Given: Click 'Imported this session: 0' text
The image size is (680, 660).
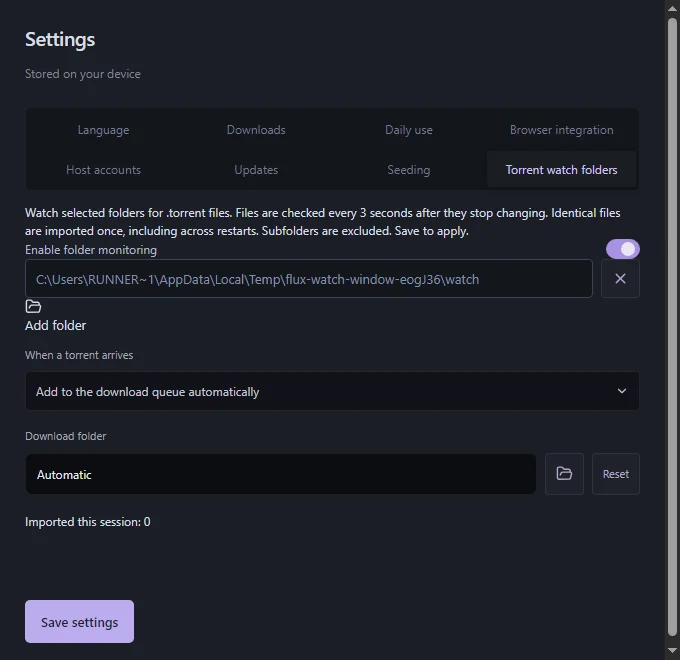Looking at the screenshot, I should [x=88, y=522].
